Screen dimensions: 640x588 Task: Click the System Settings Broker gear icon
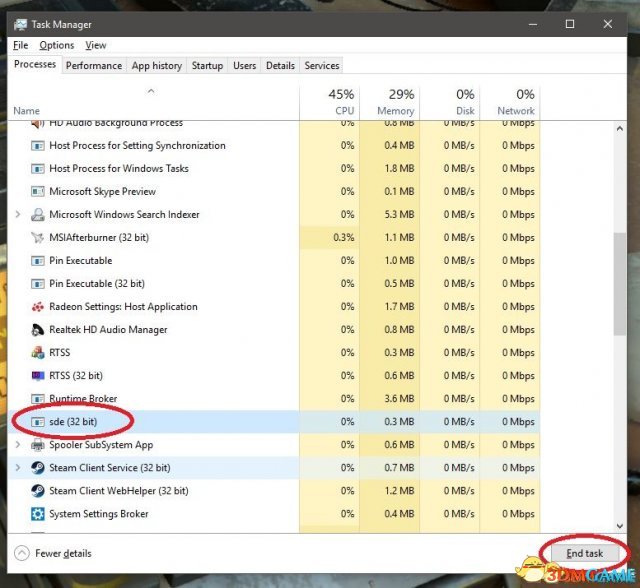(38, 514)
